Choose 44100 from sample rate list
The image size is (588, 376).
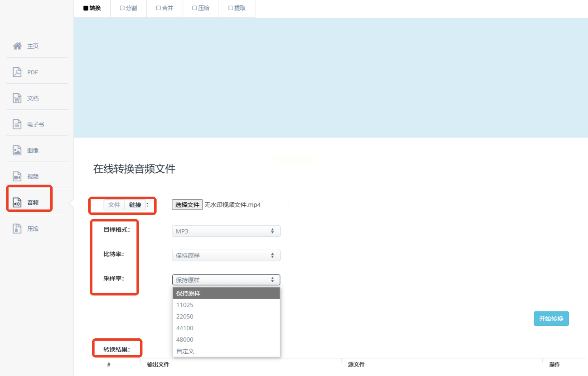pos(185,328)
